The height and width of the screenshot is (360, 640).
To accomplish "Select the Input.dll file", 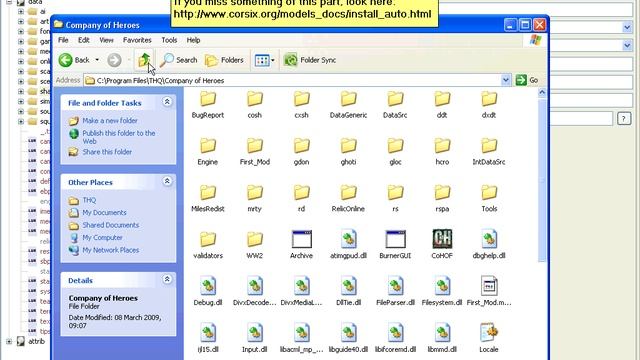I will (x=255, y=339).
